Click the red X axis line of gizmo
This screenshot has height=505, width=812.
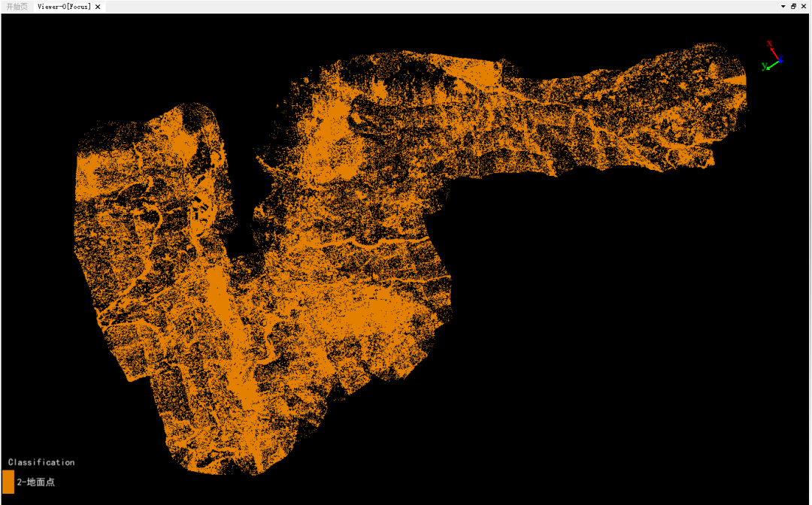[774, 53]
